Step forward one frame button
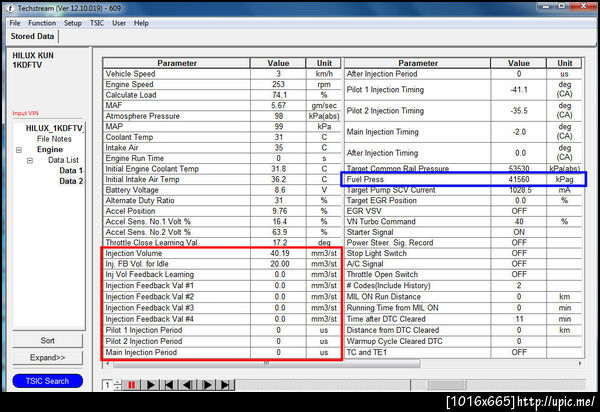Viewport: 600px width, 412px height. [206, 385]
